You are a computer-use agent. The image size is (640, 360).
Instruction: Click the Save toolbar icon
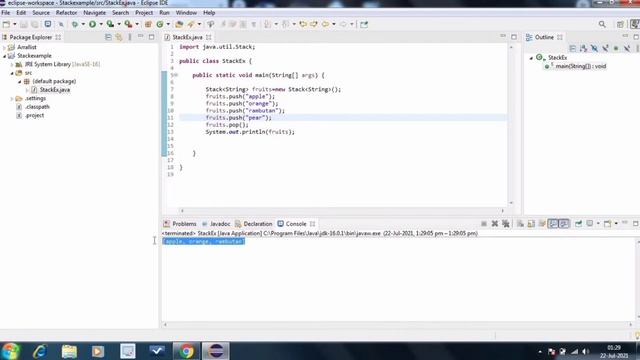[x=24, y=24]
